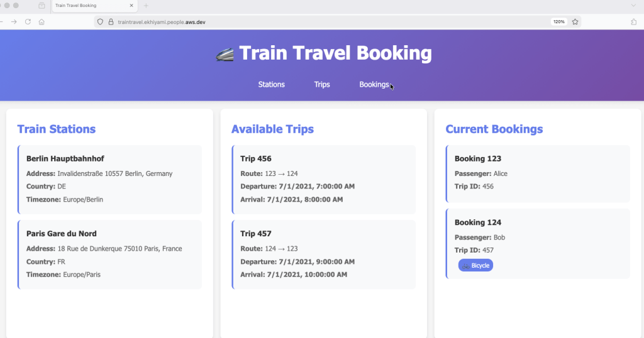Click the forward navigation arrow
Screen dimensions: 644x338
(14, 21)
